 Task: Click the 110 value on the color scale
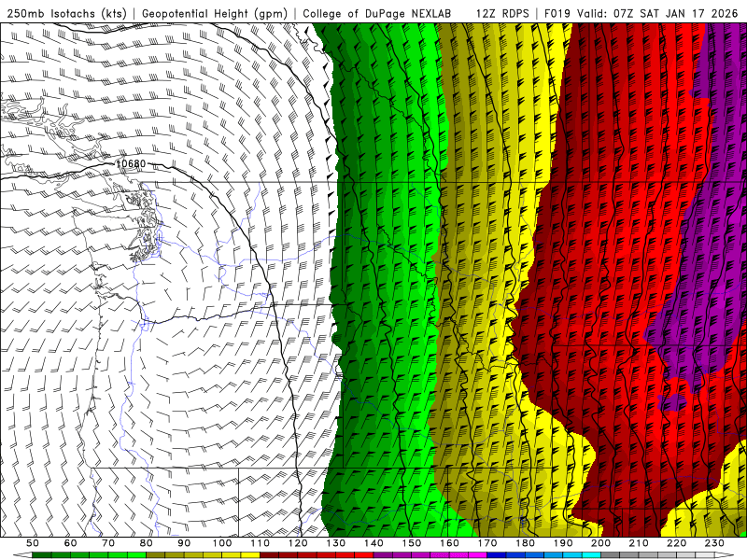click(260, 543)
